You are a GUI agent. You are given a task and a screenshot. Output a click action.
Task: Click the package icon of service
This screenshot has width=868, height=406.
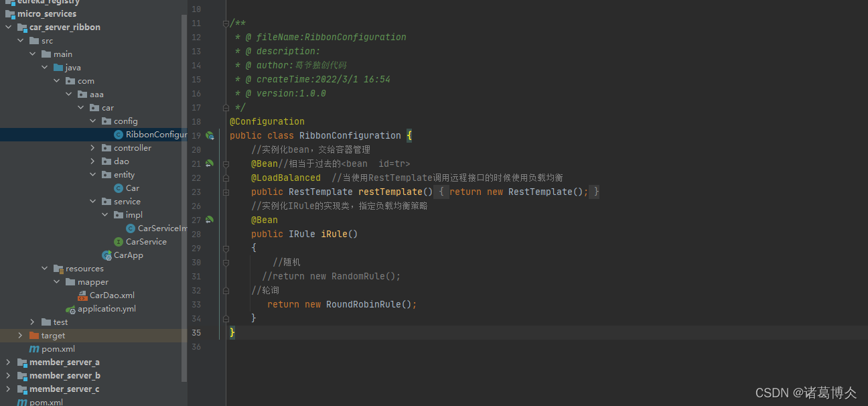pyautogui.click(x=106, y=202)
